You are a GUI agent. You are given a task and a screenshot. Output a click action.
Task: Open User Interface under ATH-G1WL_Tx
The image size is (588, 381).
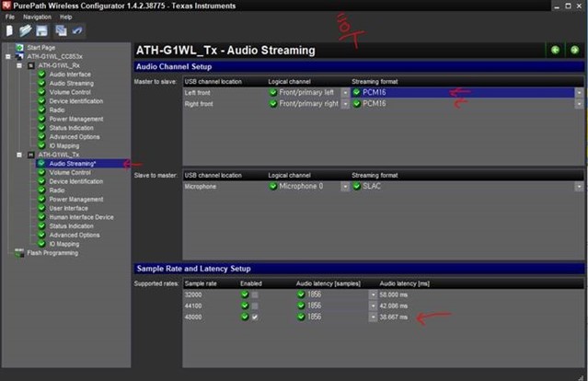(69, 209)
